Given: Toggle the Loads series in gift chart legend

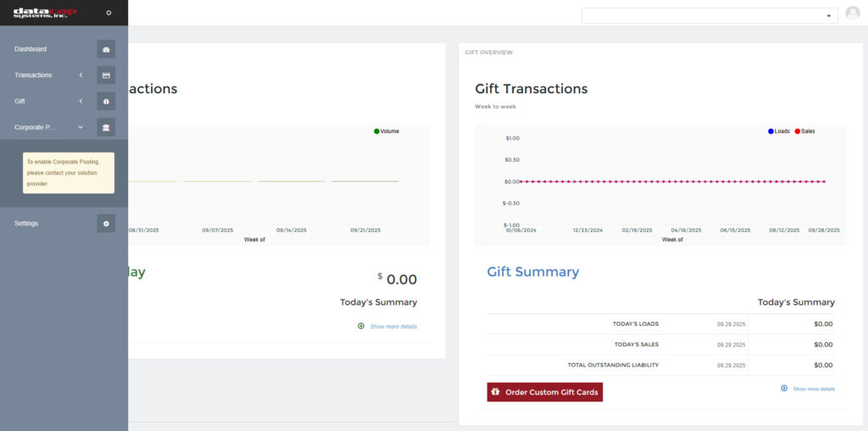Looking at the screenshot, I should click(x=778, y=131).
